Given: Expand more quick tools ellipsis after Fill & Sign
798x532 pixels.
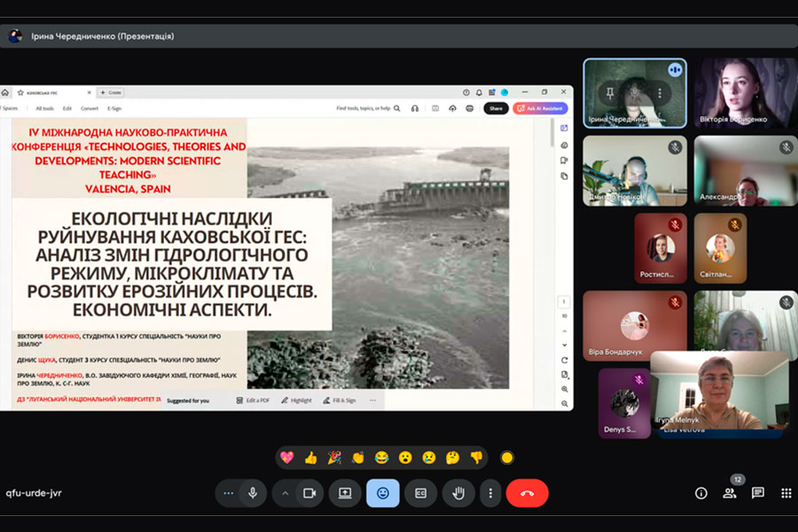Looking at the screenshot, I should [x=372, y=401].
